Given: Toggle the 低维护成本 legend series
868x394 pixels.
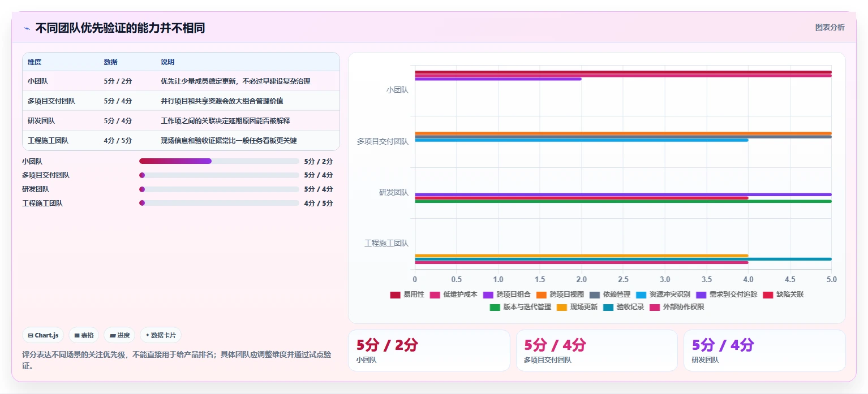Looking at the screenshot, I should (453, 295).
